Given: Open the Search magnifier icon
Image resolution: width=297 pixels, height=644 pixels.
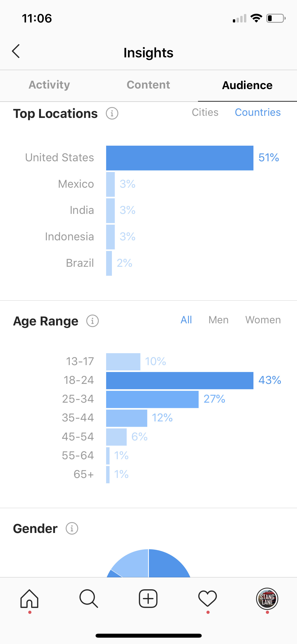Looking at the screenshot, I should [x=89, y=599].
